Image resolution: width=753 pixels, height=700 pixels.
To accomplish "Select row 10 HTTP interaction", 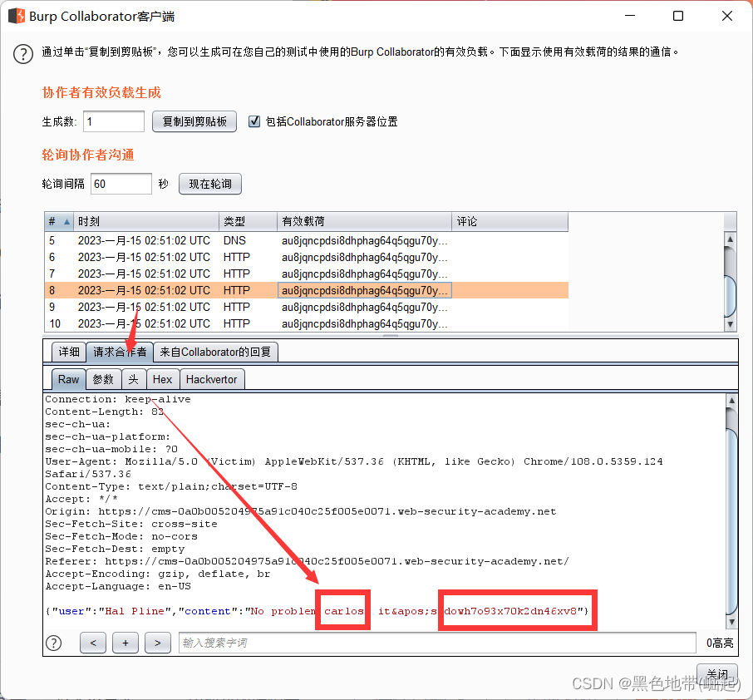I will [x=307, y=324].
